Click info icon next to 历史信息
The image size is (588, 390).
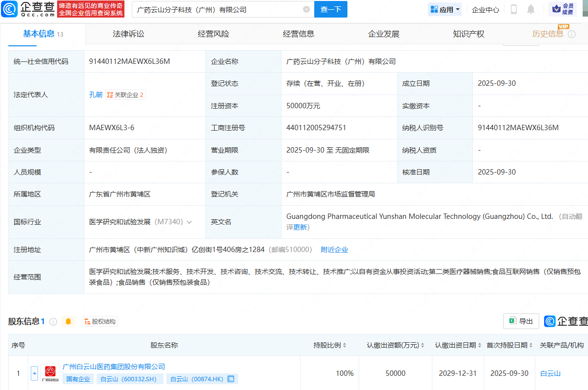572,34
